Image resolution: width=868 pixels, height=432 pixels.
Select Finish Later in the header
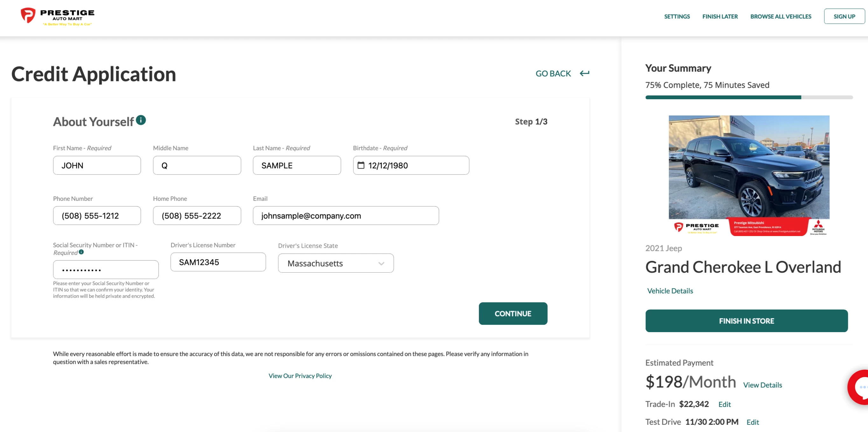point(720,16)
